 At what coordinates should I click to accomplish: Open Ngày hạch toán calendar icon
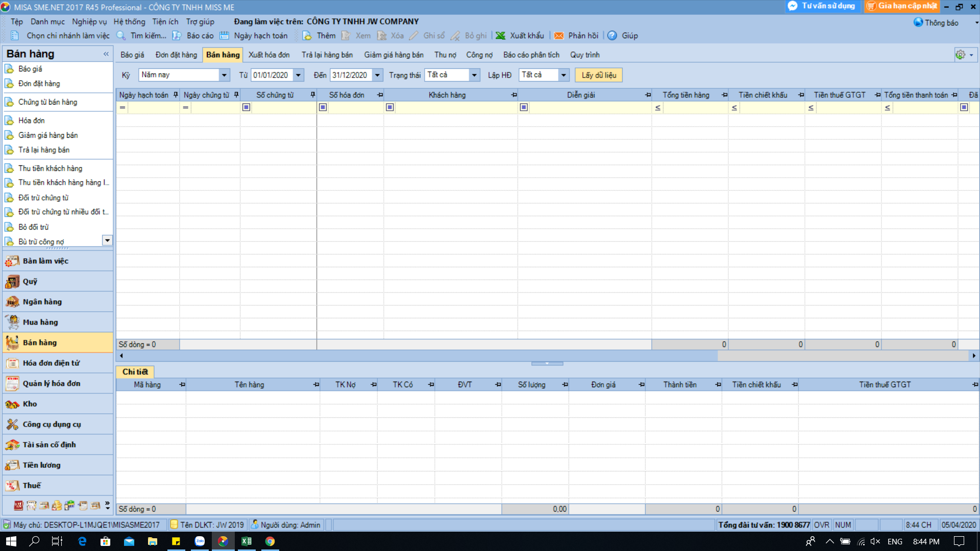[224, 36]
